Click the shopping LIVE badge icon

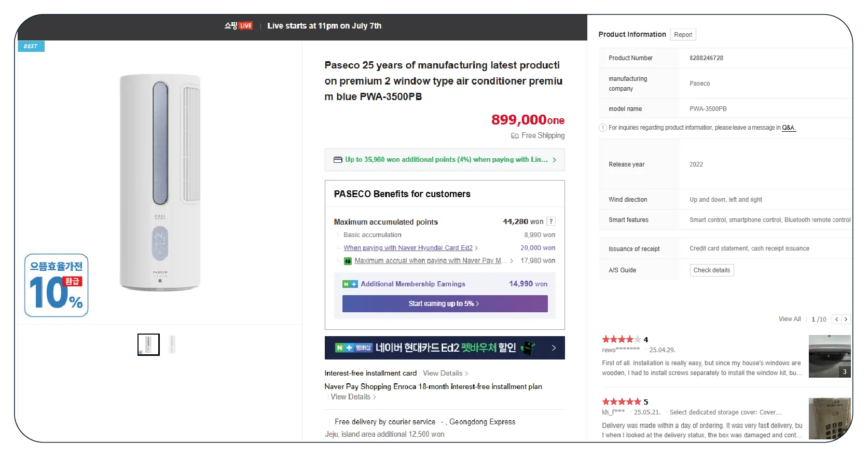point(239,26)
